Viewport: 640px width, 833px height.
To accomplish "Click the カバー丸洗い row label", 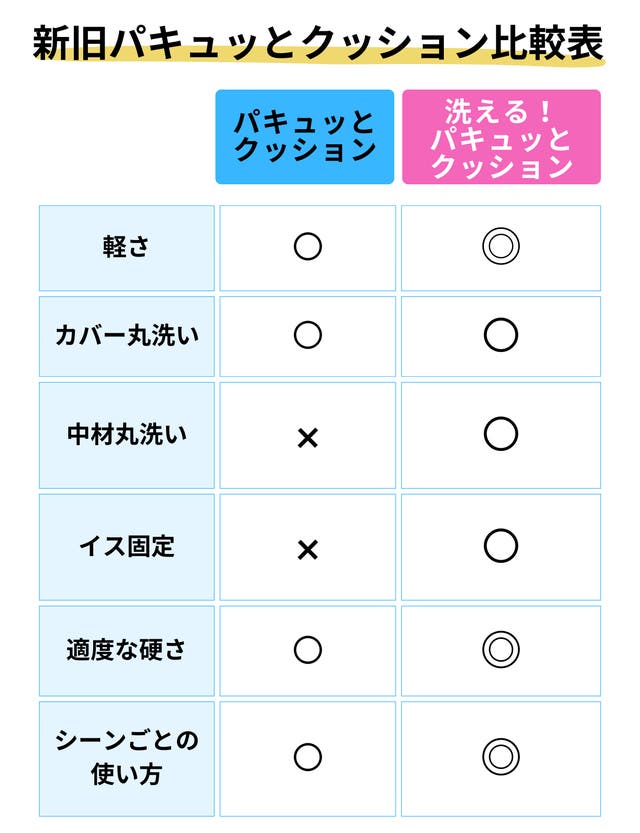I will [126, 336].
